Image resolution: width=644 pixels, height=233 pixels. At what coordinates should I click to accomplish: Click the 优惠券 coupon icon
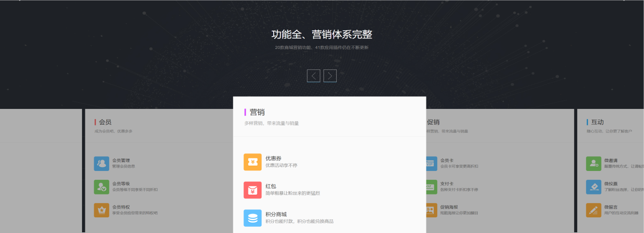[253, 162]
